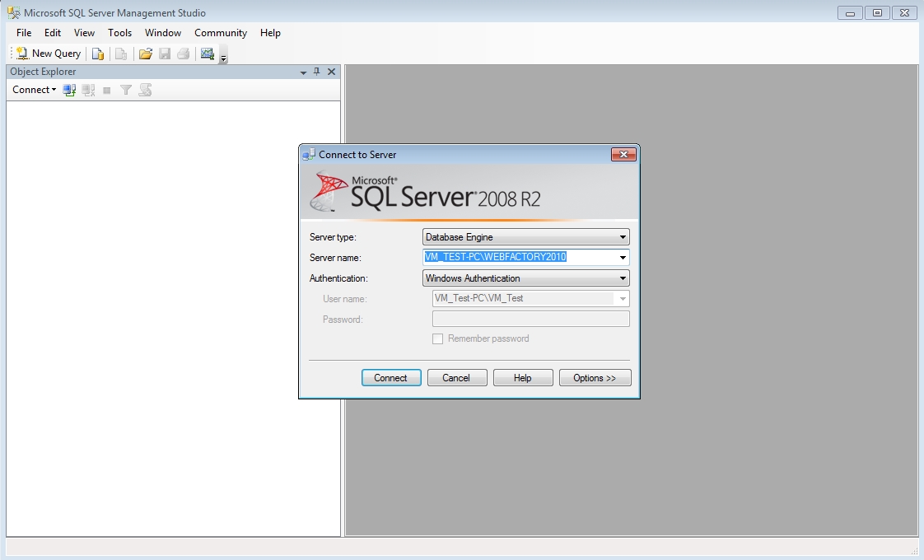The width and height of the screenshot is (924, 560).
Task: Open the Community menu
Action: 221,33
